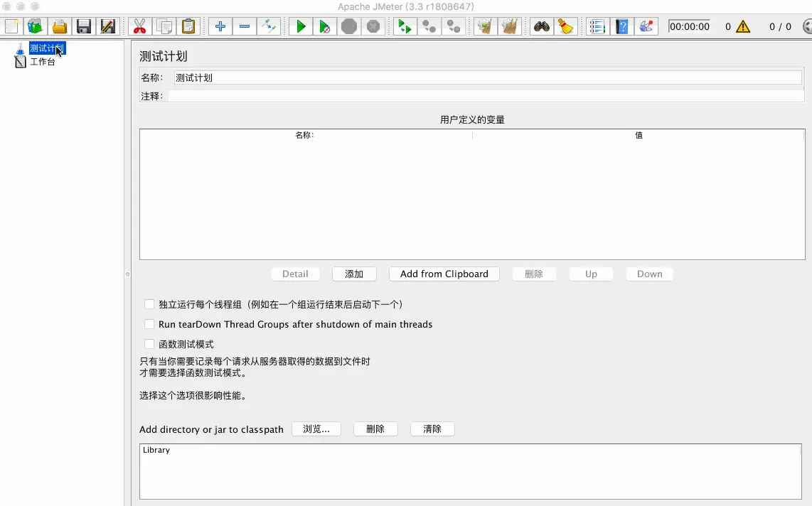
Task: Click 浏览... to browse classpath
Action: pyautogui.click(x=316, y=429)
